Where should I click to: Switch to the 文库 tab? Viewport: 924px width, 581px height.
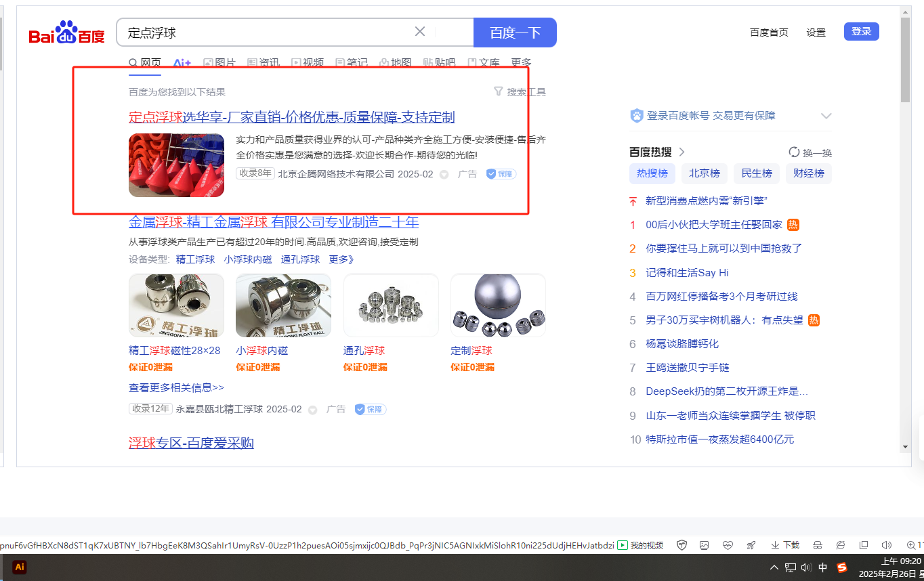pyautogui.click(x=484, y=62)
